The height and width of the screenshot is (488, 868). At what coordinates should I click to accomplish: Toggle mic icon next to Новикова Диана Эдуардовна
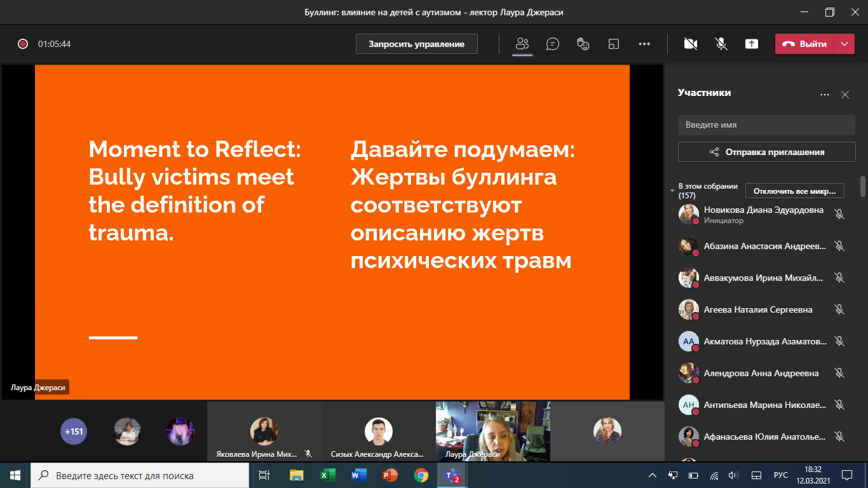839,214
